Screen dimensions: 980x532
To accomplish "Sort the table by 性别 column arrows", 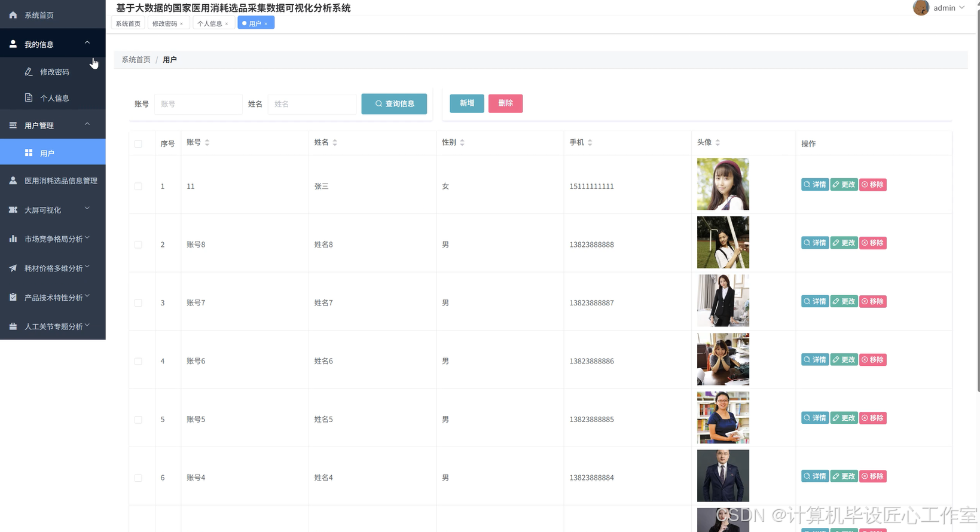I will (462, 143).
